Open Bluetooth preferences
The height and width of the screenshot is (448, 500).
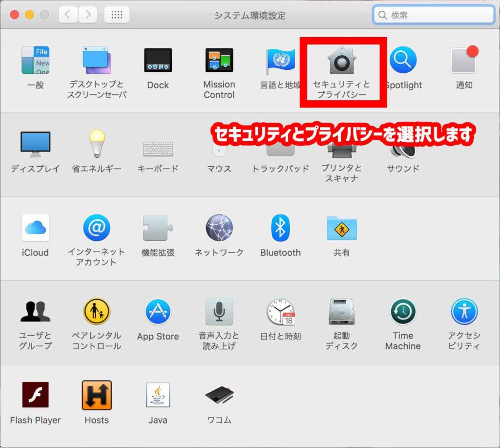point(280,228)
